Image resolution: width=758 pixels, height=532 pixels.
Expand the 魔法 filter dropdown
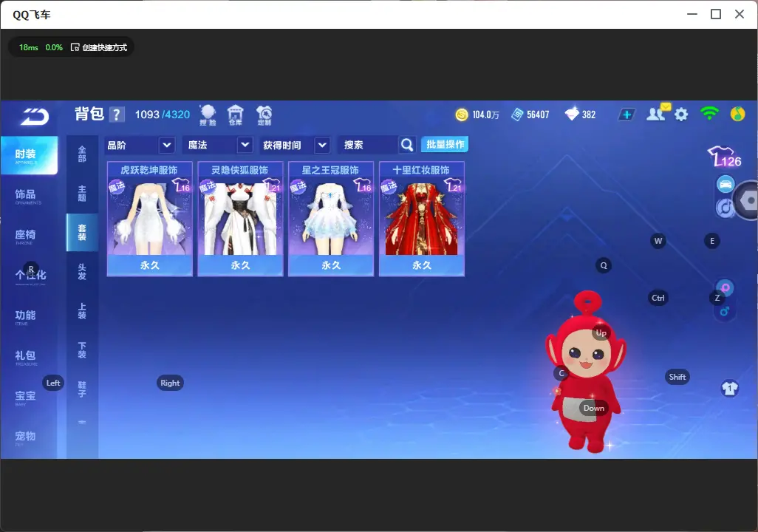coord(219,145)
